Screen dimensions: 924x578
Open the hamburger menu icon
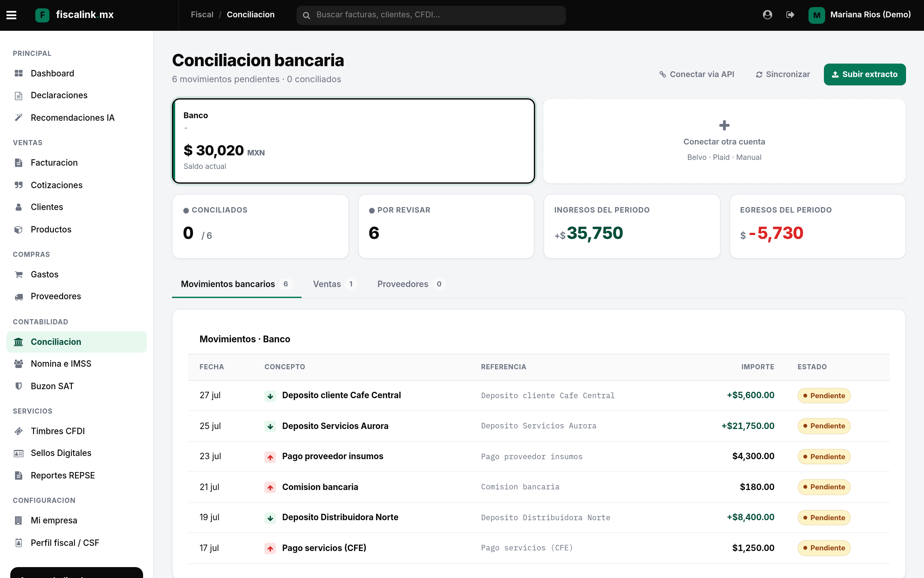[x=12, y=15]
